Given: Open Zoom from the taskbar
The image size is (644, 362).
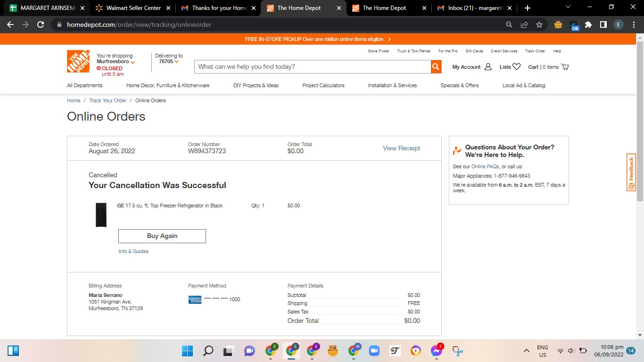Looking at the screenshot, I should point(374,351).
